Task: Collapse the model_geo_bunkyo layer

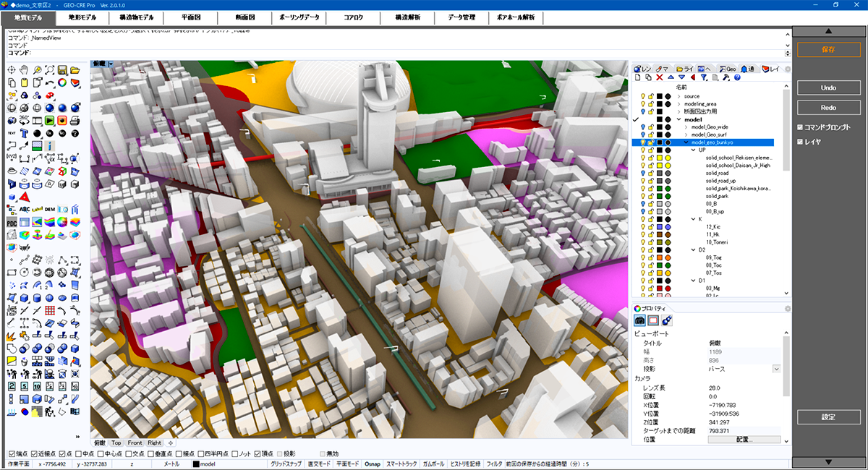Action: click(686, 142)
